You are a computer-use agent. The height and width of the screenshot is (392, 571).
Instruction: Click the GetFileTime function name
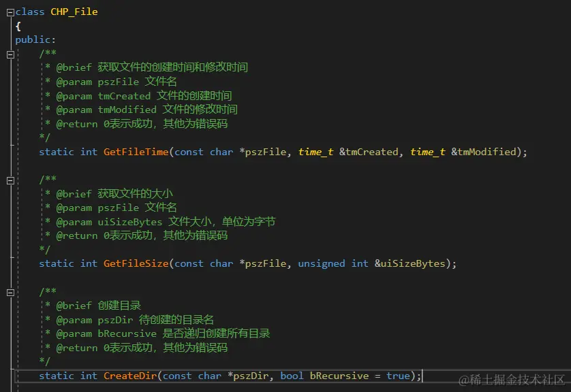click(136, 152)
